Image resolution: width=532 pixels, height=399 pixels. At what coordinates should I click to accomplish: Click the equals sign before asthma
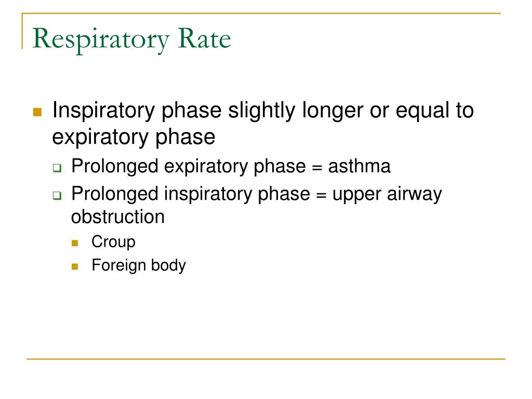point(316,168)
